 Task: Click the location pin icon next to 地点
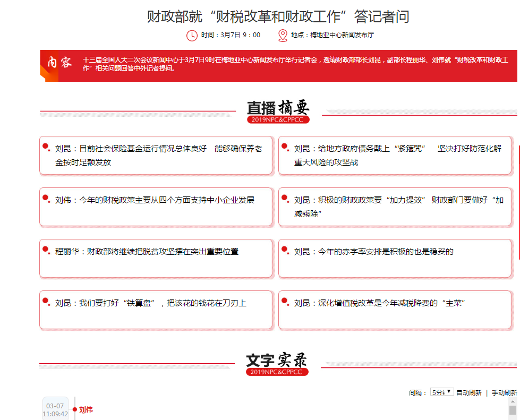pos(283,36)
